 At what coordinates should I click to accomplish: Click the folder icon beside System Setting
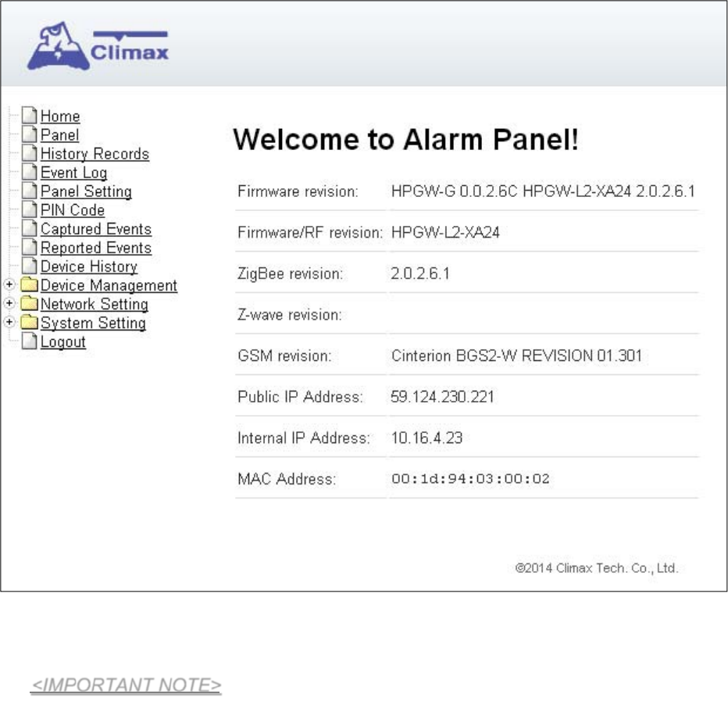pos(29,322)
